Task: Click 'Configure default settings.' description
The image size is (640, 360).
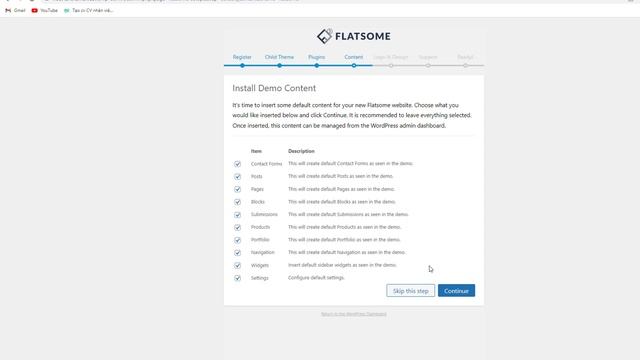Action: [x=316, y=278]
